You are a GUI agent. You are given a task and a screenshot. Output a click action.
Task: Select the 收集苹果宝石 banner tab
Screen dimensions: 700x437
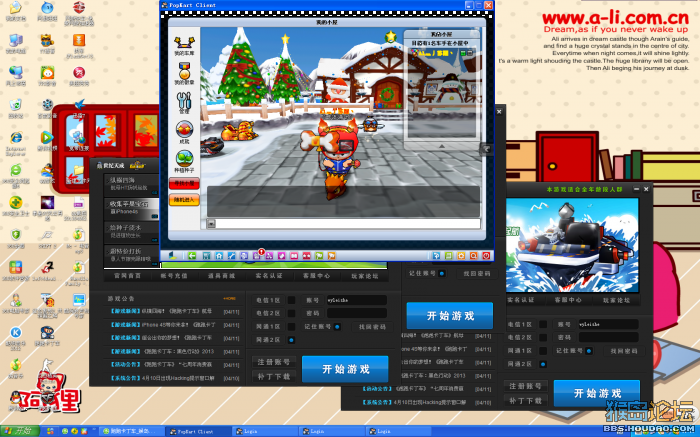(132, 208)
